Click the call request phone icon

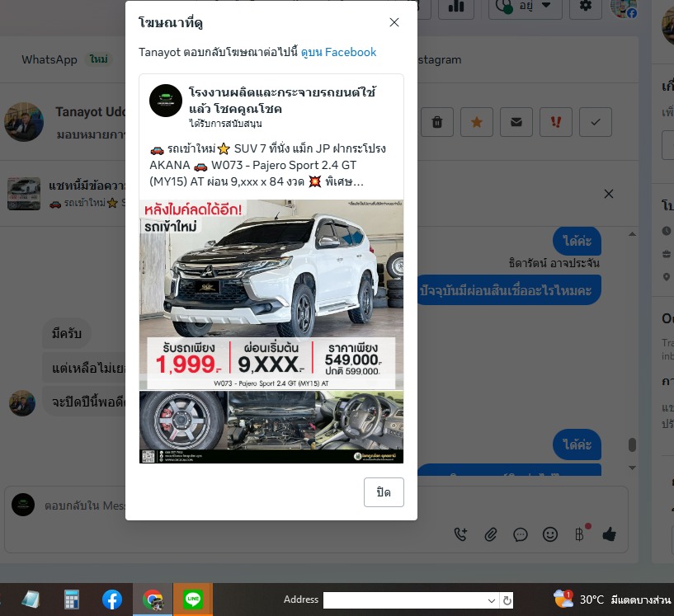click(460, 534)
